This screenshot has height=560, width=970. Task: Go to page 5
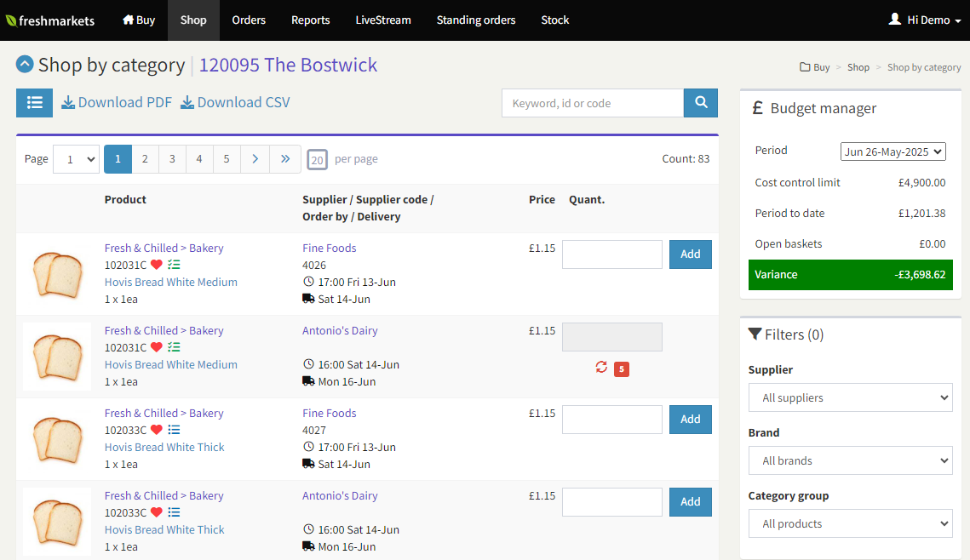[x=227, y=159]
